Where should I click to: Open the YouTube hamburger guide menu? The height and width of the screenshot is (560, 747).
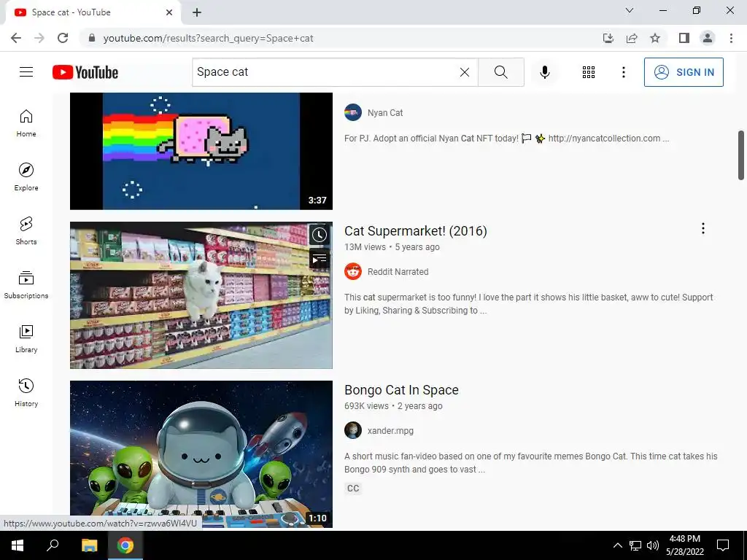(26, 72)
